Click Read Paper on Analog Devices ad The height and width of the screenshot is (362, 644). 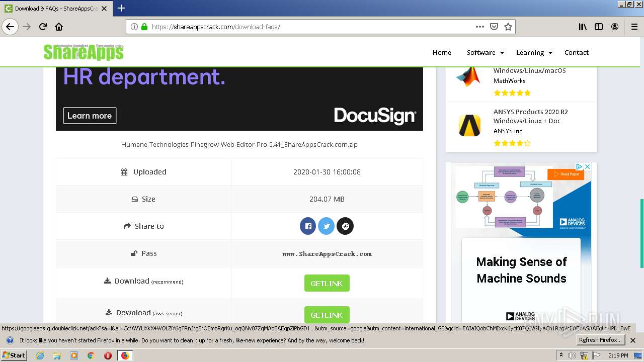click(566, 174)
